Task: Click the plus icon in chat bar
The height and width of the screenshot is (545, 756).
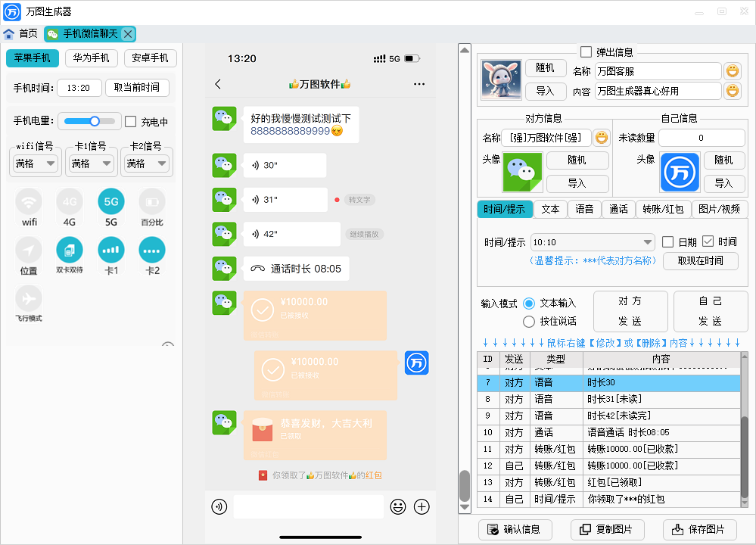Action: 422,507
